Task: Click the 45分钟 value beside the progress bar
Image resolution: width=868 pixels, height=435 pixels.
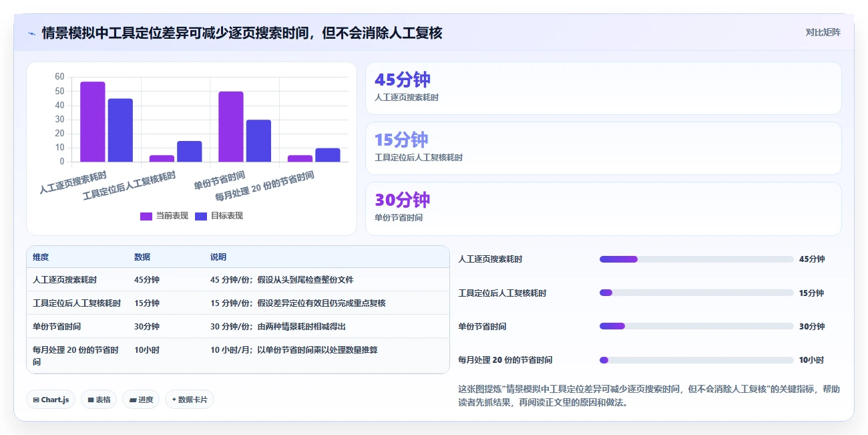Action: [812, 259]
